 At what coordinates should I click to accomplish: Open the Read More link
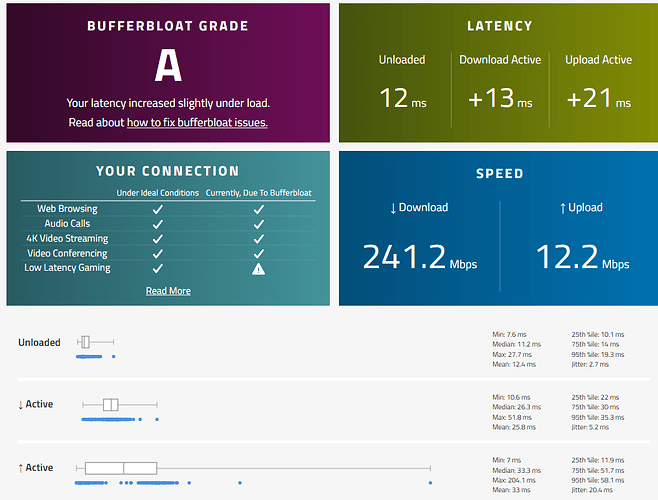(x=168, y=291)
